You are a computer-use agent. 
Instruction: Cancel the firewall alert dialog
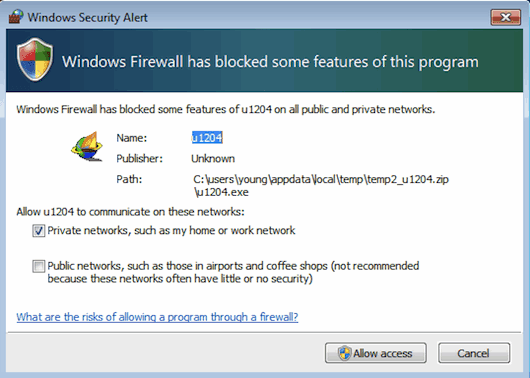[x=474, y=353]
